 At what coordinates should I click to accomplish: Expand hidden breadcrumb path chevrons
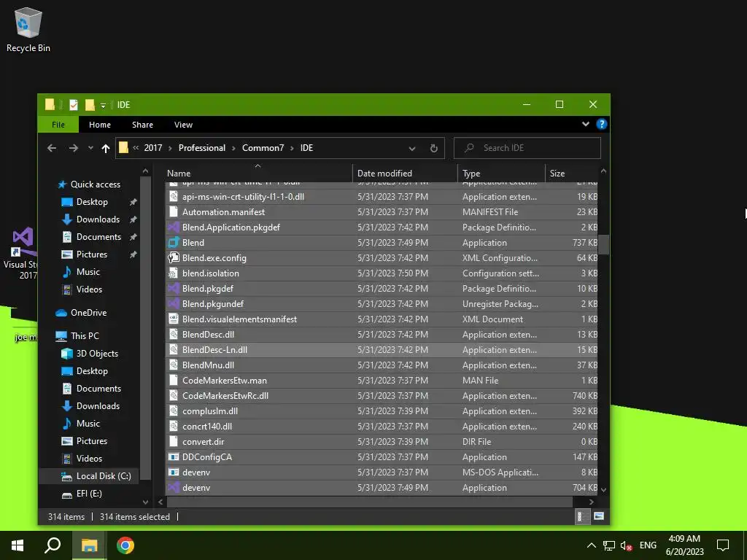click(136, 148)
